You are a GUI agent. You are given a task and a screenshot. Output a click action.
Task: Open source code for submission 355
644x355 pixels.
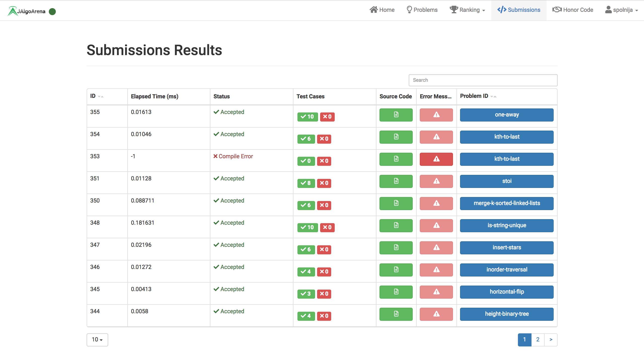[396, 115]
